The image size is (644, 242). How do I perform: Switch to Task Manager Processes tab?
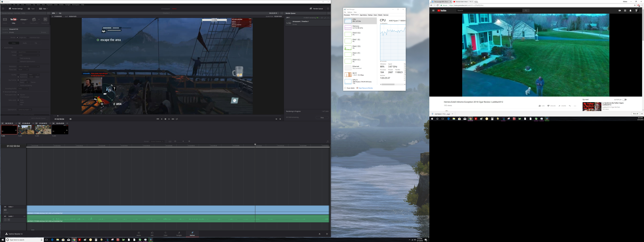[x=347, y=15]
